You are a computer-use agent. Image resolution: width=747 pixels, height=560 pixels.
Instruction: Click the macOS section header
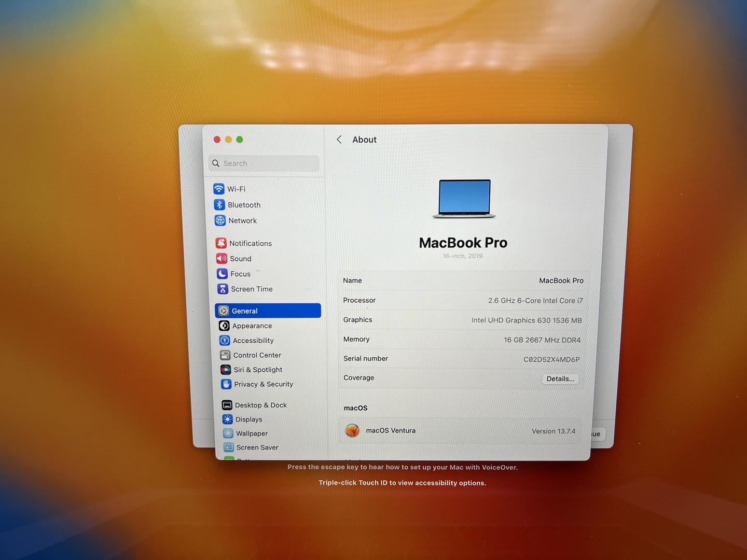pyautogui.click(x=355, y=408)
